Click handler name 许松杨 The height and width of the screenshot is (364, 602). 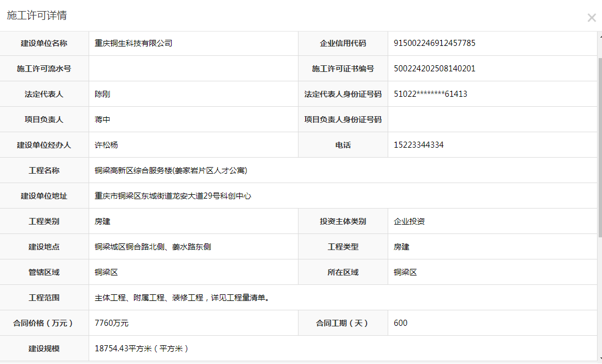[x=106, y=145]
